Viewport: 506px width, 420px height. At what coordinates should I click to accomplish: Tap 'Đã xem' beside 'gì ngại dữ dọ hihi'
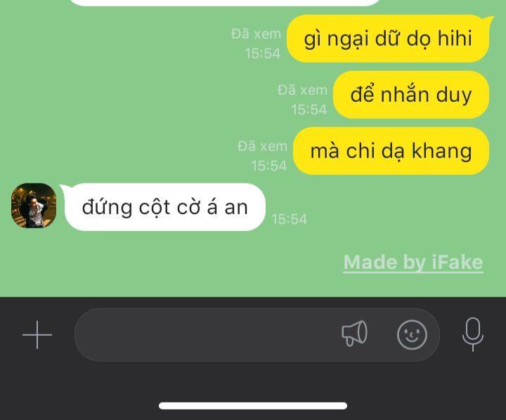(256, 34)
